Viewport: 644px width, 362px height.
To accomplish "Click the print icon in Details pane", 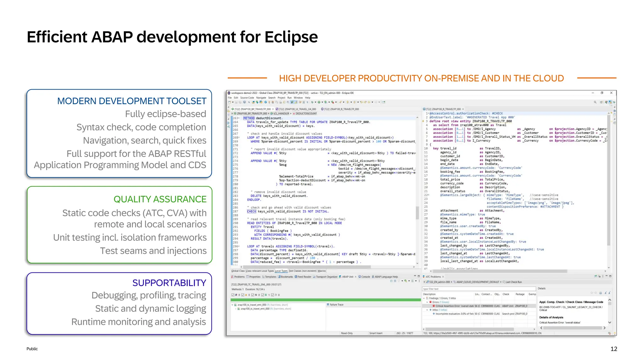I will click(600, 293).
